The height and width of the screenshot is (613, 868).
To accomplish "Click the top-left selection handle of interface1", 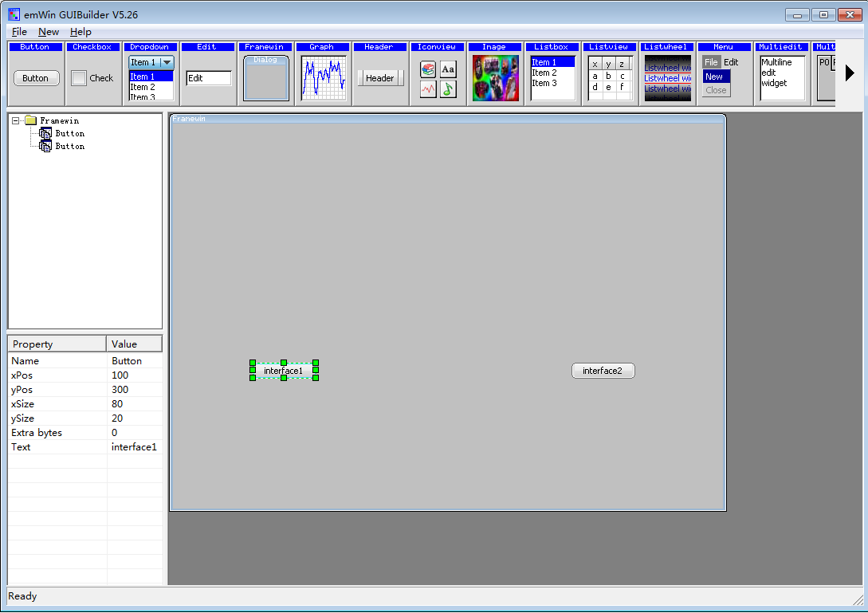I will click(x=253, y=363).
